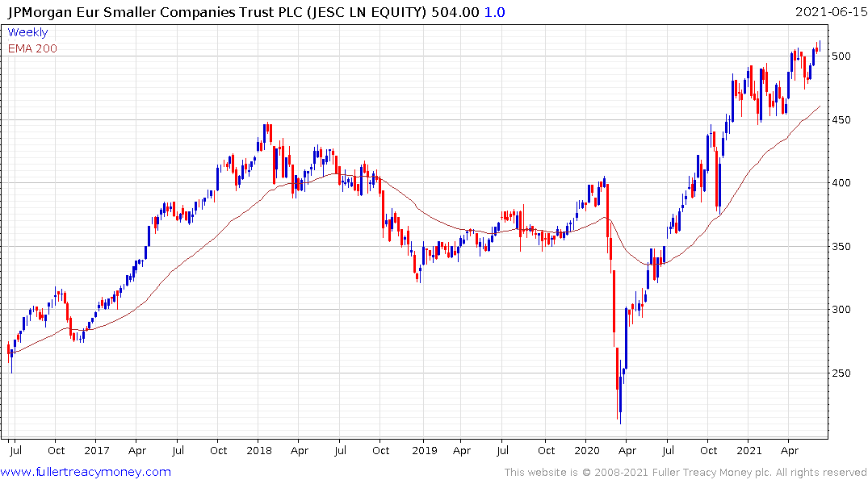Click the 300 price axis label
Screen dimensions: 868x484
click(841, 309)
